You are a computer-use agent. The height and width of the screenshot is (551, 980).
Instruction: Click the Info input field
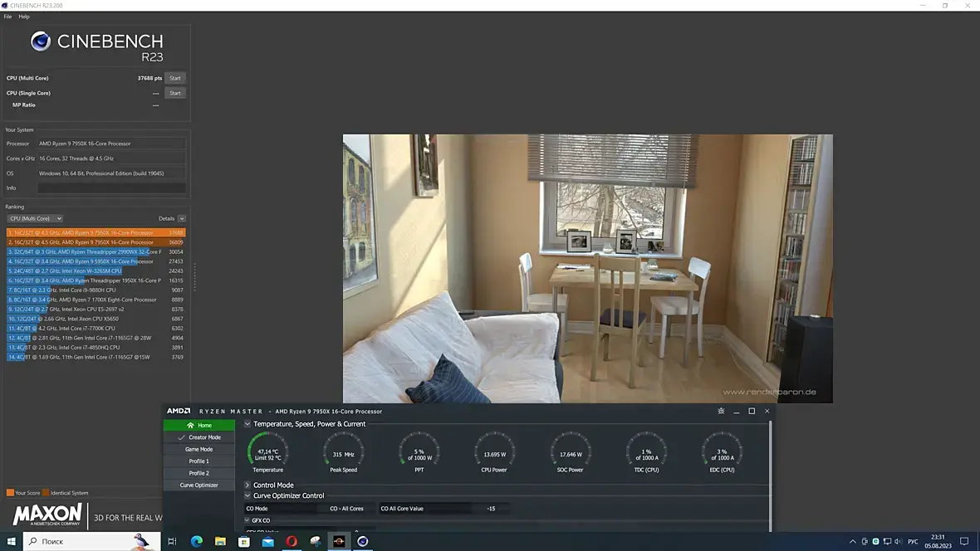coord(111,188)
